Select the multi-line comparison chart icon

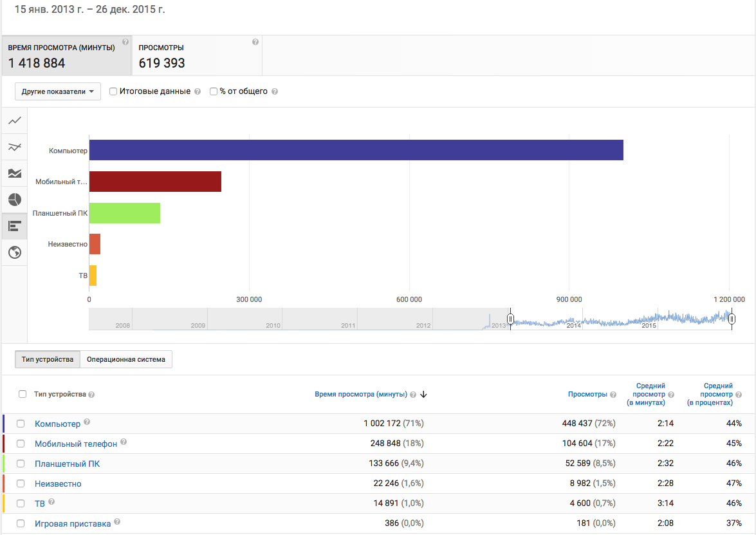14,147
